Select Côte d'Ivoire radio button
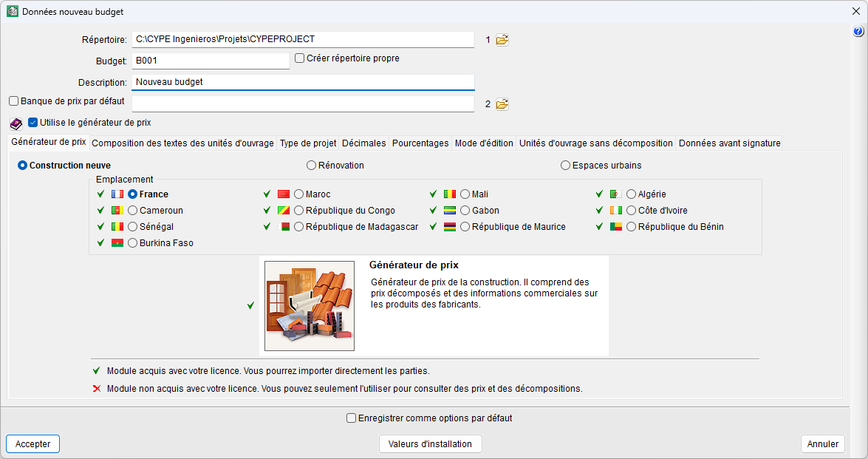 click(x=631, y=211)
